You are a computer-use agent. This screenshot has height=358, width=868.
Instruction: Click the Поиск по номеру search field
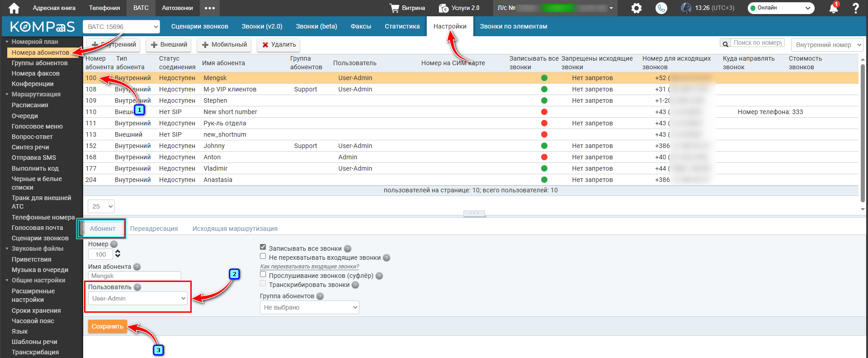pyautogui.click(x=758, y=43)
